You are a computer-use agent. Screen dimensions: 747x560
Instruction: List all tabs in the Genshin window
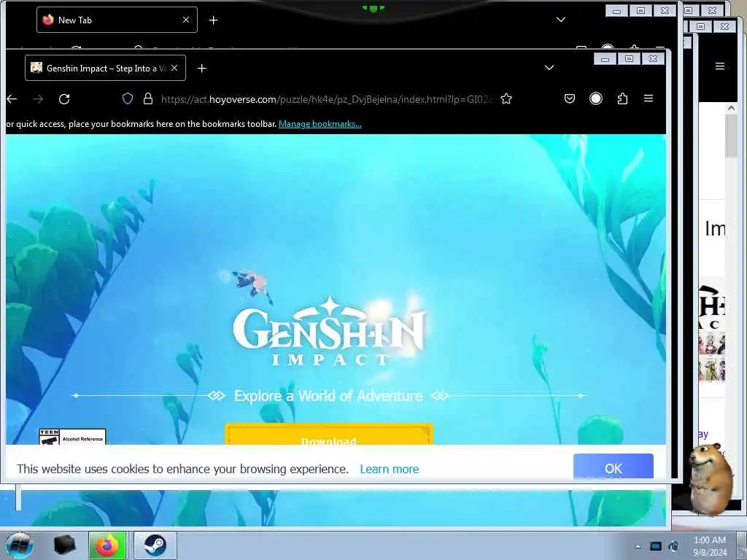(x=549, y=68)
